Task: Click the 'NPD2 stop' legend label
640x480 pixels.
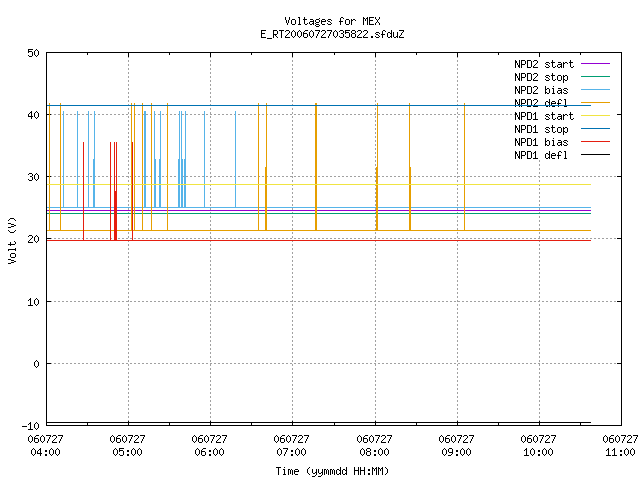Action: coord(541,77)
